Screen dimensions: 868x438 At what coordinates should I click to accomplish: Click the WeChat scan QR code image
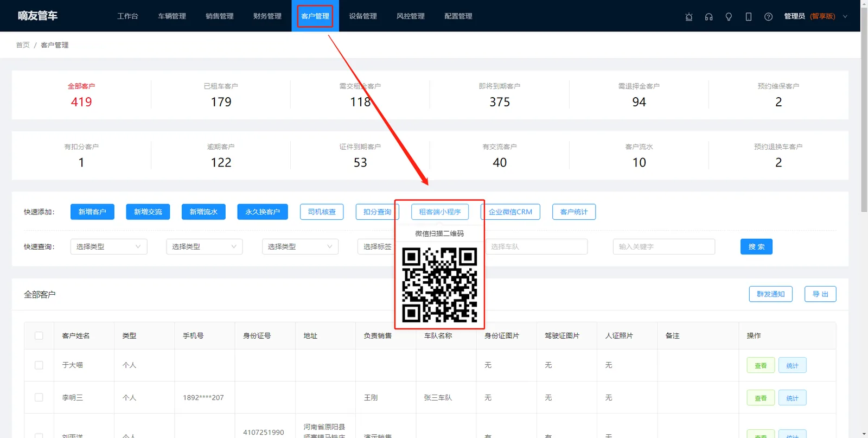click(439, 285)
